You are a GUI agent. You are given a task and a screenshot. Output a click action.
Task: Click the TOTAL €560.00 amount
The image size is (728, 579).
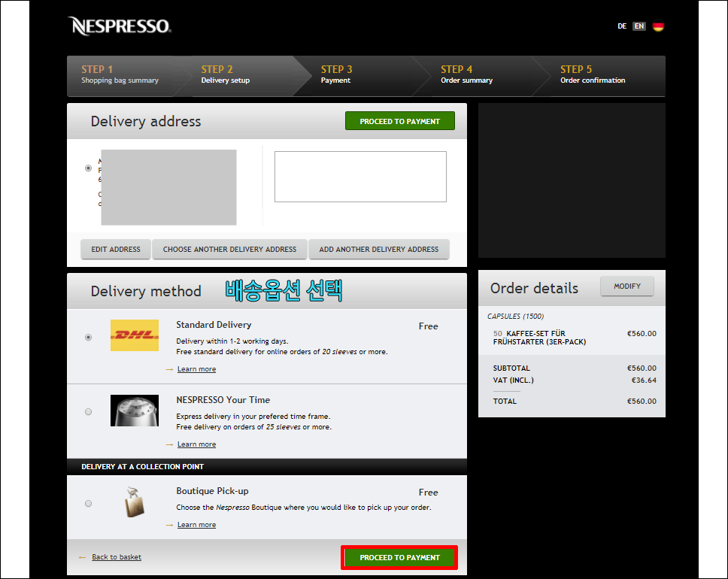tap(642, 402)
